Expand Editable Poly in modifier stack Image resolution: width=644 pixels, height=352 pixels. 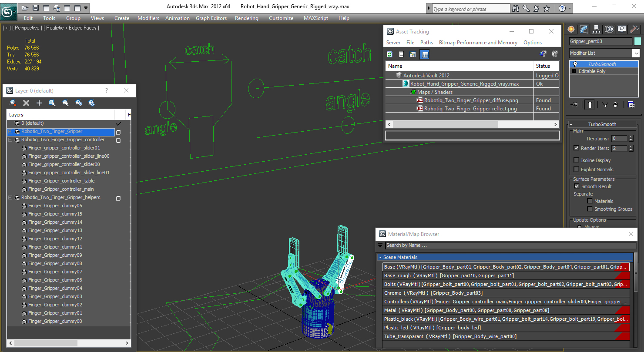574,71
